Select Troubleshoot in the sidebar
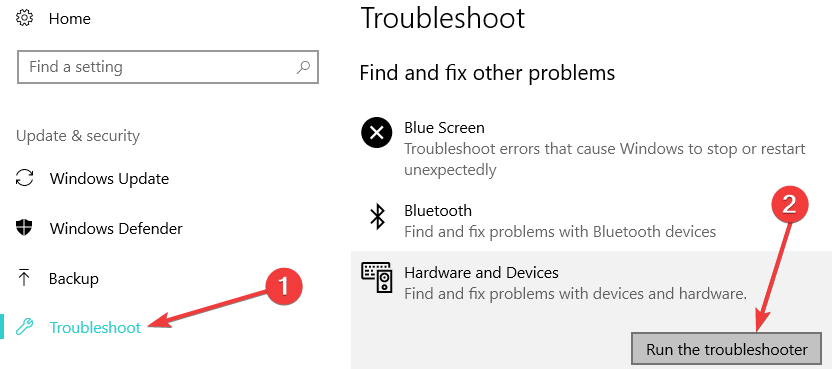This screenshot has height=369, width=835. (x=95, y=327)
